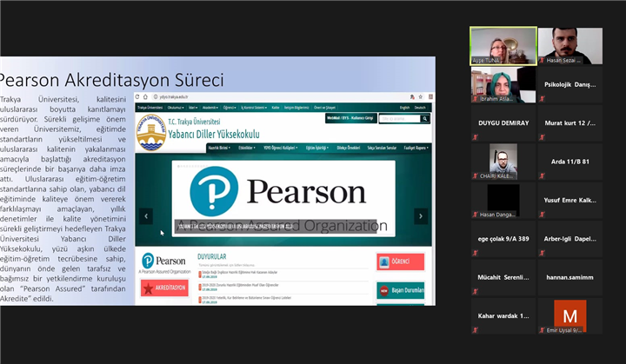Click the Trakya Üniversitesi bridge logo

pyautogui.click(x=151, y=133)
